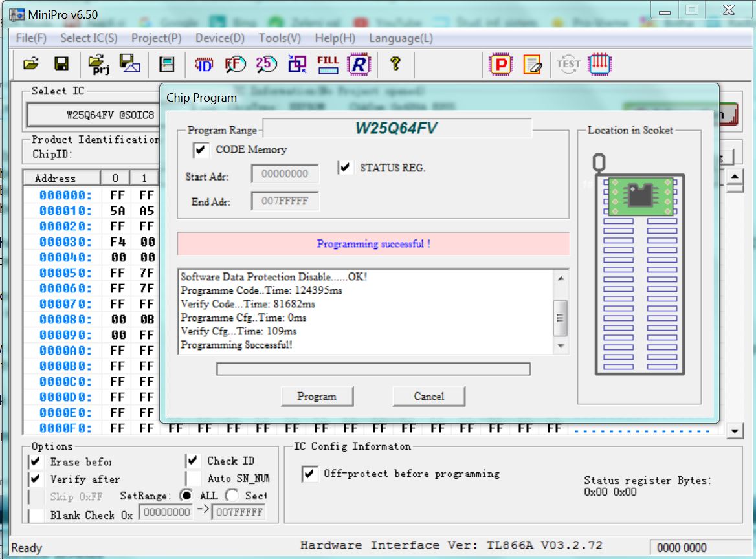The width and height of the screenshot is (756, 559).
Task: Toggle Off-protect before programming checkbox
Action: [x=309, y=474]
